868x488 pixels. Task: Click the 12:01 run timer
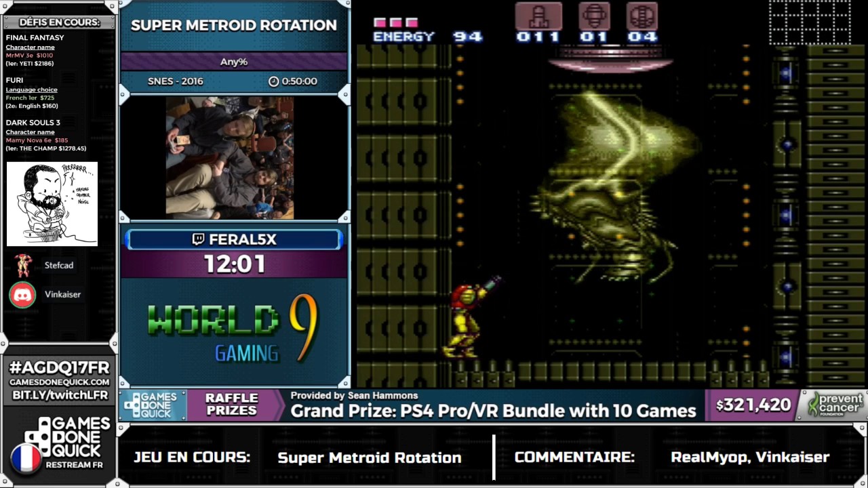(235, 264)
